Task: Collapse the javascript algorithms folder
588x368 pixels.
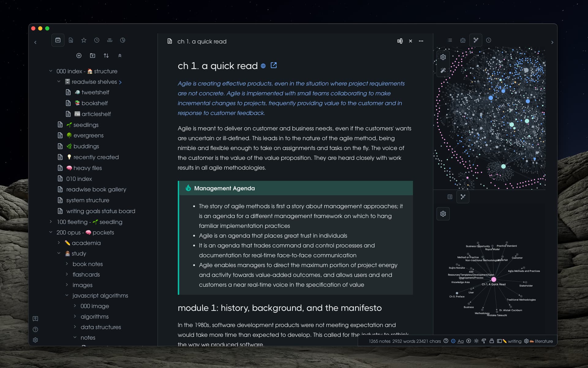Action: [67, 295]
